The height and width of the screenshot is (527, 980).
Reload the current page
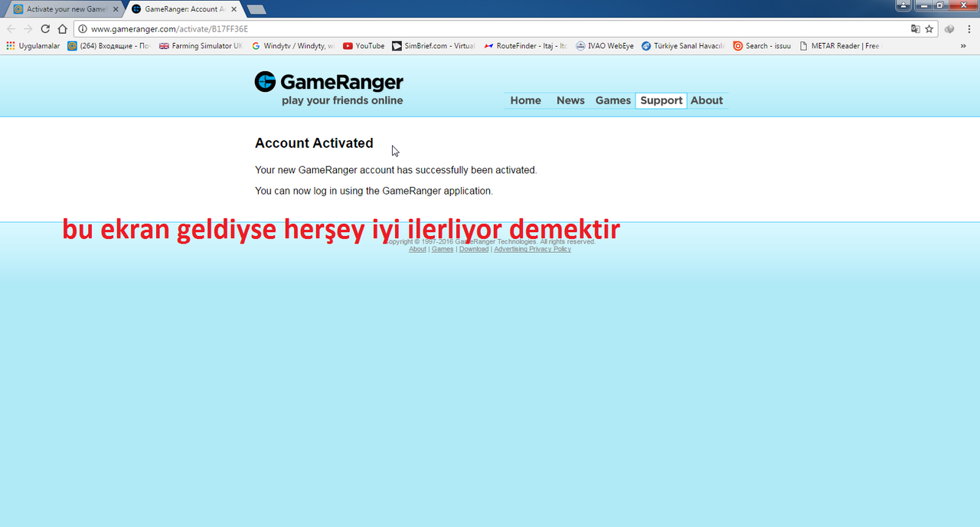coord(45,29)
